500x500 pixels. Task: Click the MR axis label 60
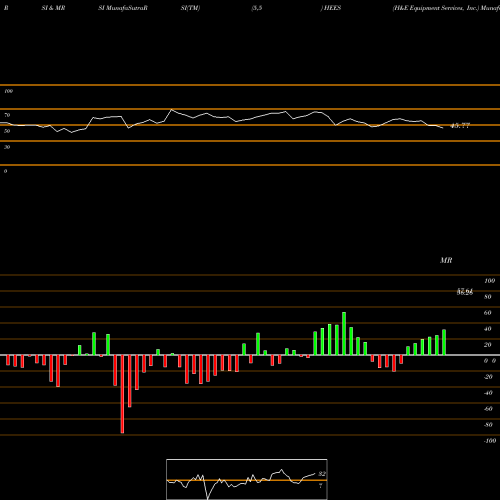[x=488, y=313]
